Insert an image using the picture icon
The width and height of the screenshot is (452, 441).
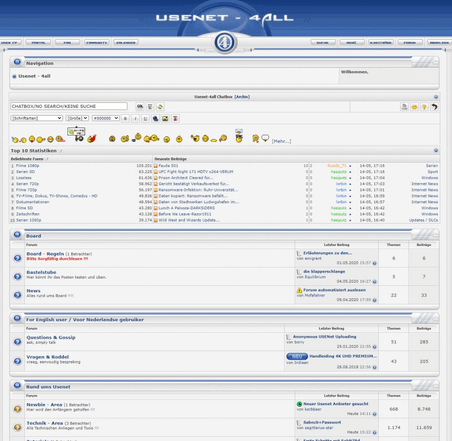click(165, 118)
